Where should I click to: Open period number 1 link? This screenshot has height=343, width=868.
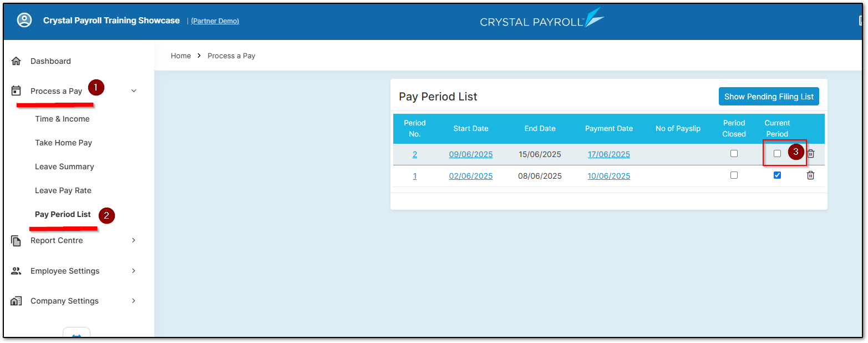click(x=415, y=176)
